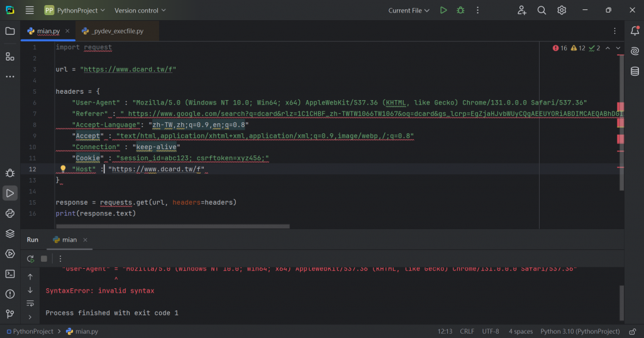Screen dimensions: 644x338
Task: Click scroll up arrow in Run console
Action: tap(30, 277)
